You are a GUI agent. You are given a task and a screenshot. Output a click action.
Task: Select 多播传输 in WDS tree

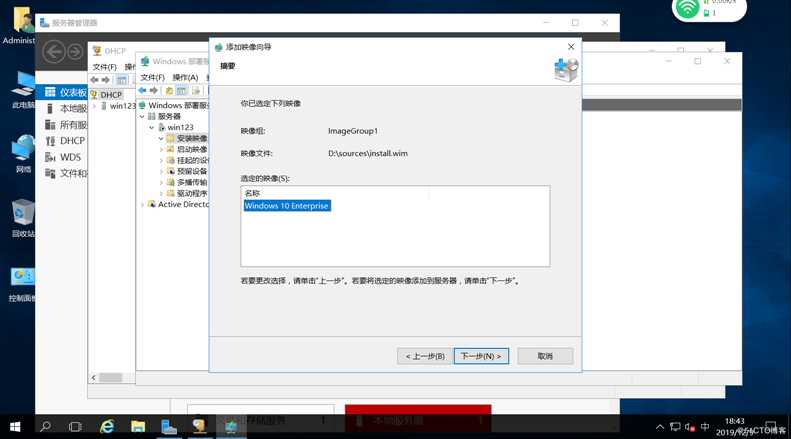[x=192, y=182]
